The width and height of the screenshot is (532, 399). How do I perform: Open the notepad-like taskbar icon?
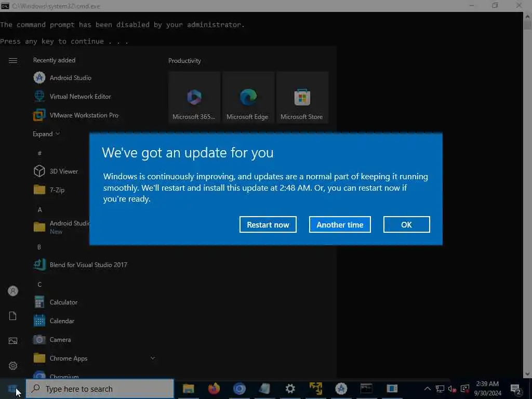pos(264,389)
